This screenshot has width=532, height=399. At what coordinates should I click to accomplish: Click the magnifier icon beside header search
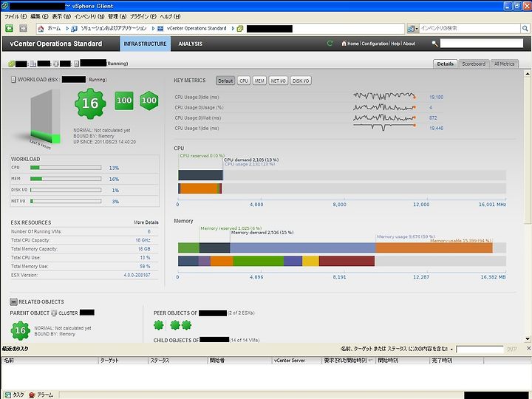coord(434,44)
